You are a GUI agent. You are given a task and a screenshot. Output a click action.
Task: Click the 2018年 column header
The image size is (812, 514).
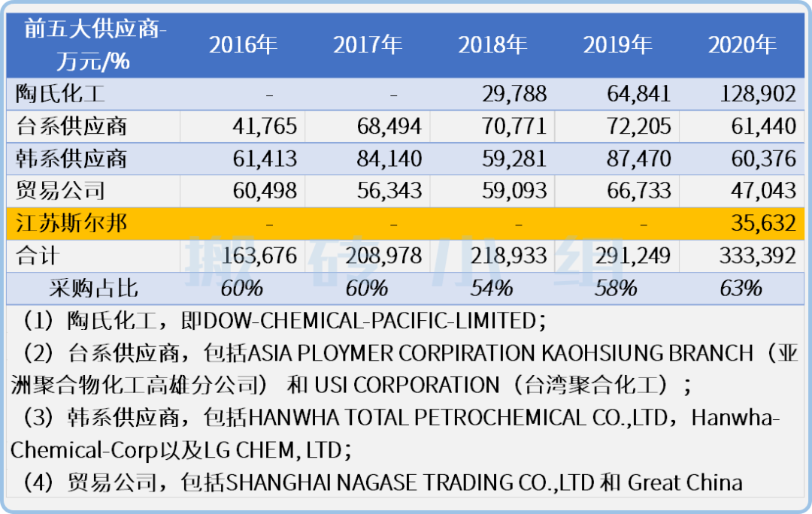tap(492, 45)
